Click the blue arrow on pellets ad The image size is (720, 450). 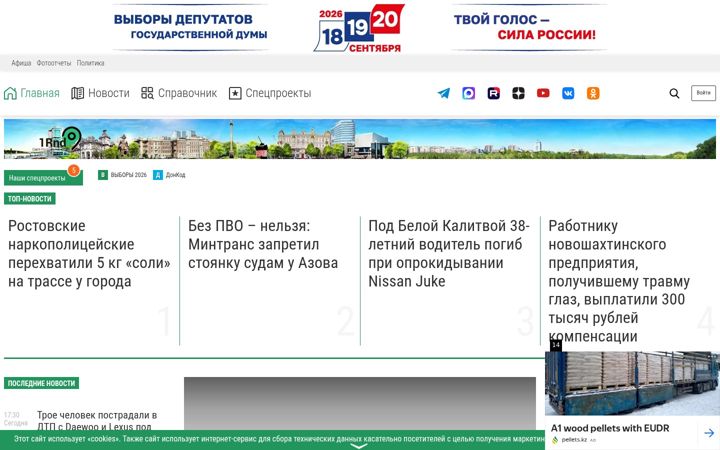click(x=709, y=433)
